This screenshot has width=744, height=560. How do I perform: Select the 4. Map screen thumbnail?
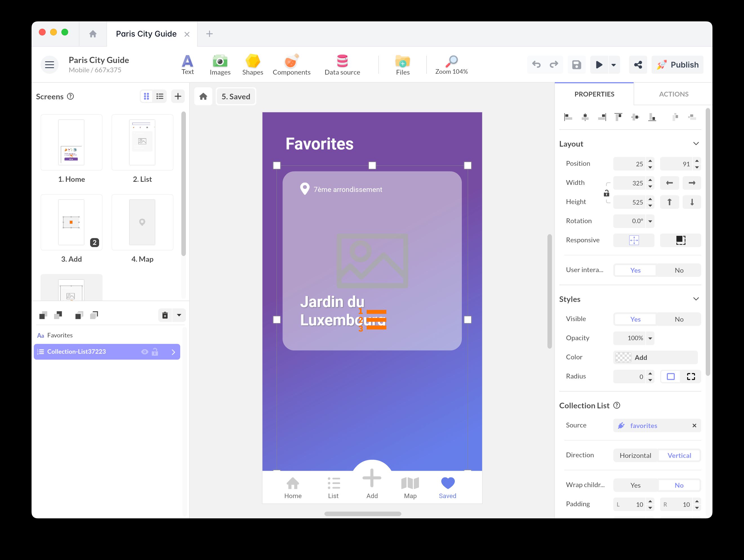(142, 222)
